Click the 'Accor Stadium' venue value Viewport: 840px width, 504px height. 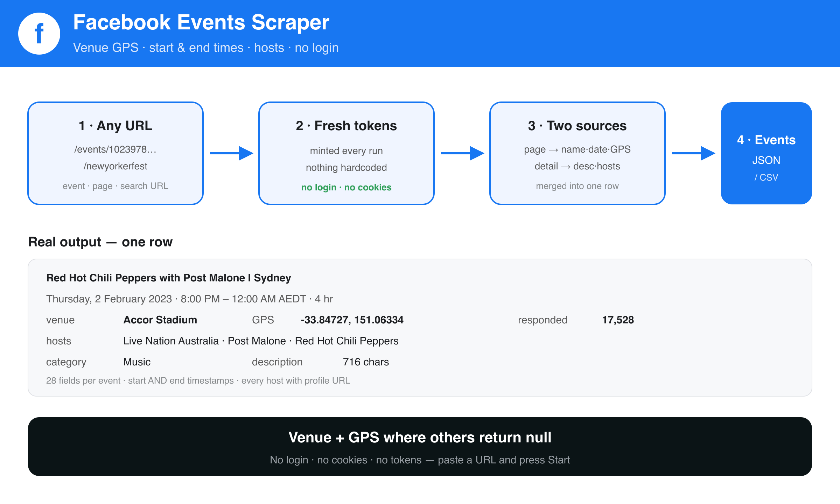(160, 320)
